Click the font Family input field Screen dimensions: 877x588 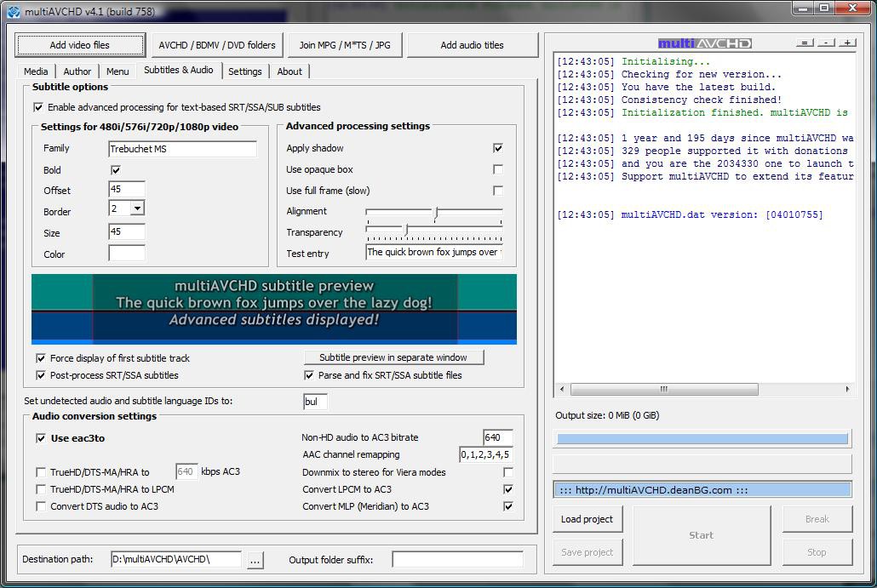182,149
